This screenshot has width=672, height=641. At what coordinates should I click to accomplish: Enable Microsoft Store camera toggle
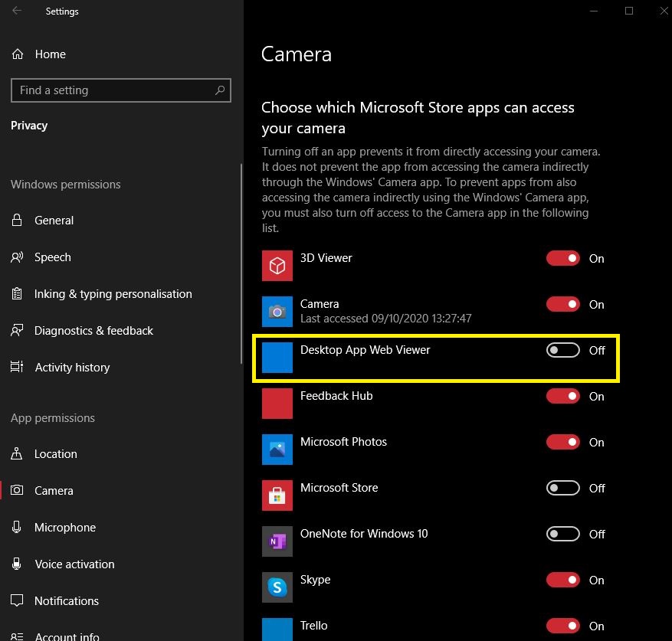(x=562, y=488)
